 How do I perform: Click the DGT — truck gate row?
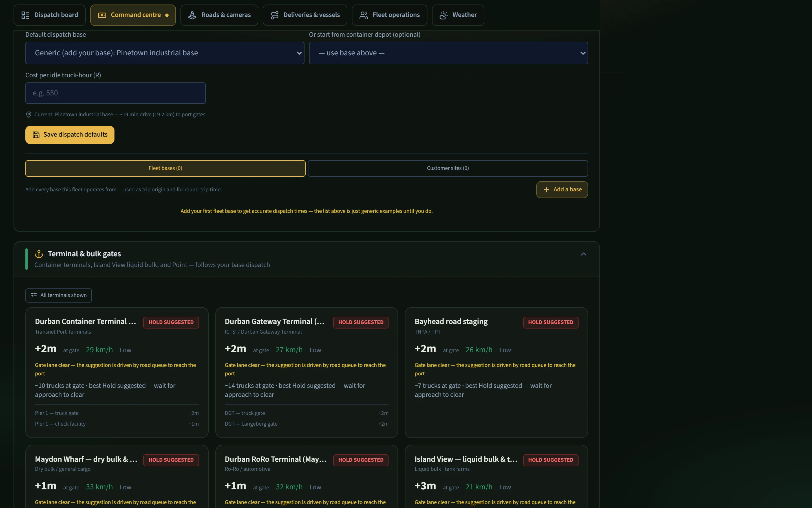306,413
